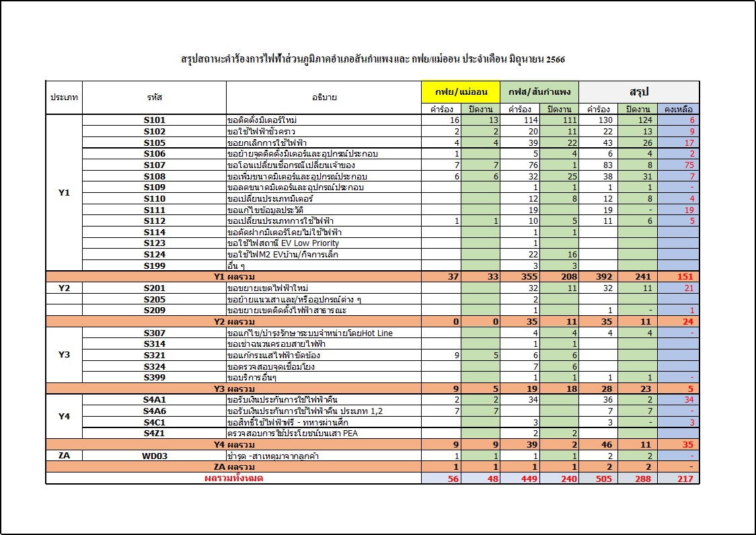Click the S324 code cell

[x=154, y=367]
